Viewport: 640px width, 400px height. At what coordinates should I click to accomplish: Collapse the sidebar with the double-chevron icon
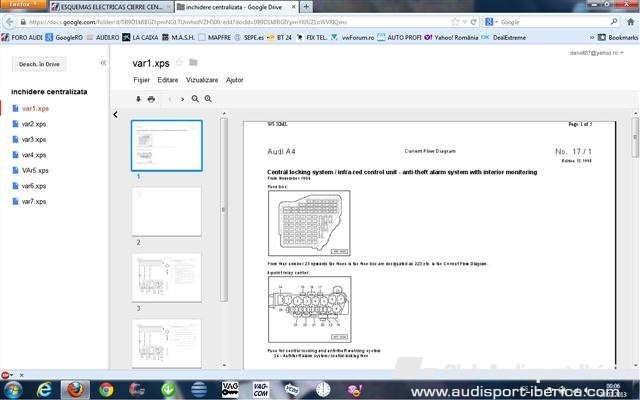103,62
